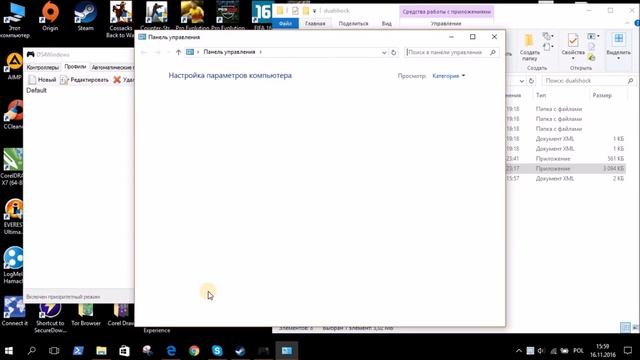Expand the Explorer quick access toolbar arrow
The height and width of the screenshot is (360, 640).
pos(314,11)
